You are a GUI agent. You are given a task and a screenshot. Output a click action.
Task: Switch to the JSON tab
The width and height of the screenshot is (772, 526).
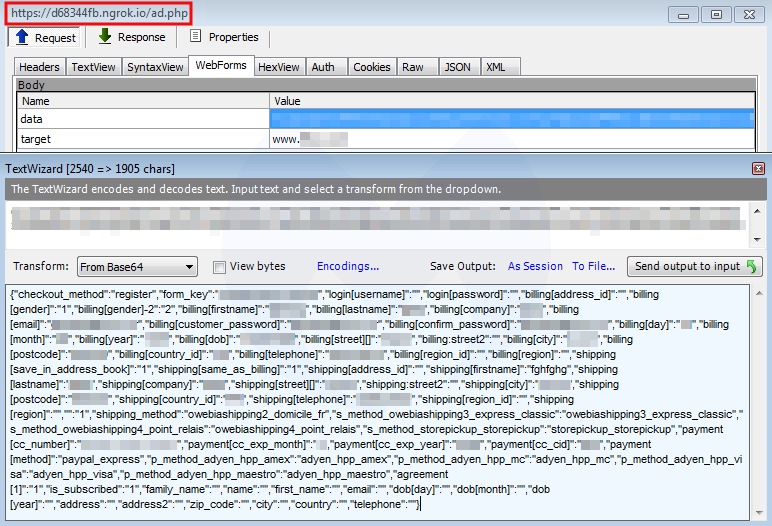457,67
